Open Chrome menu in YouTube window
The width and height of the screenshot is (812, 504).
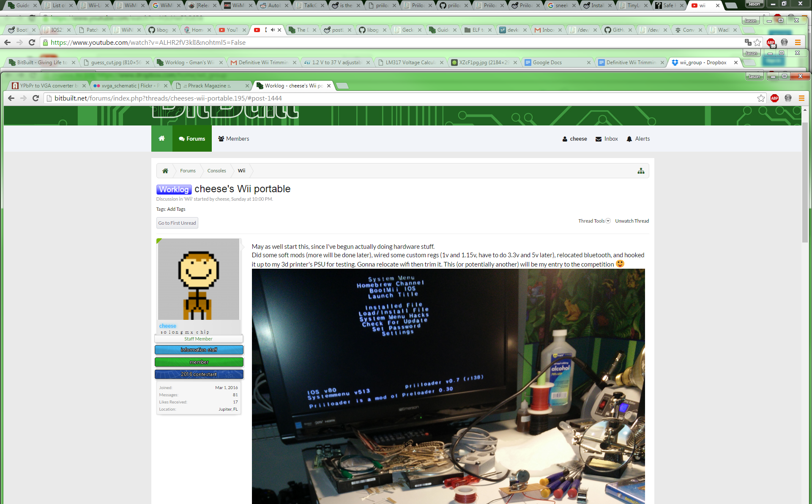[x=798, y=42]
